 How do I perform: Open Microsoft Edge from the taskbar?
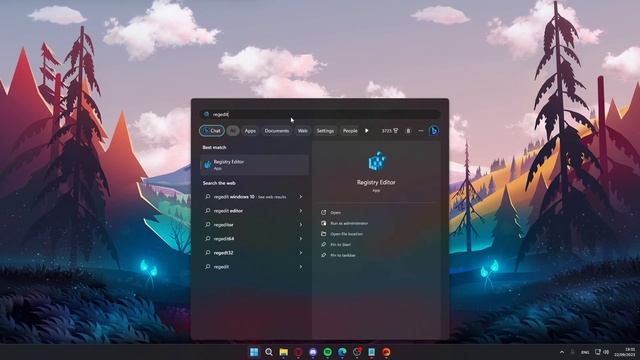342,352
